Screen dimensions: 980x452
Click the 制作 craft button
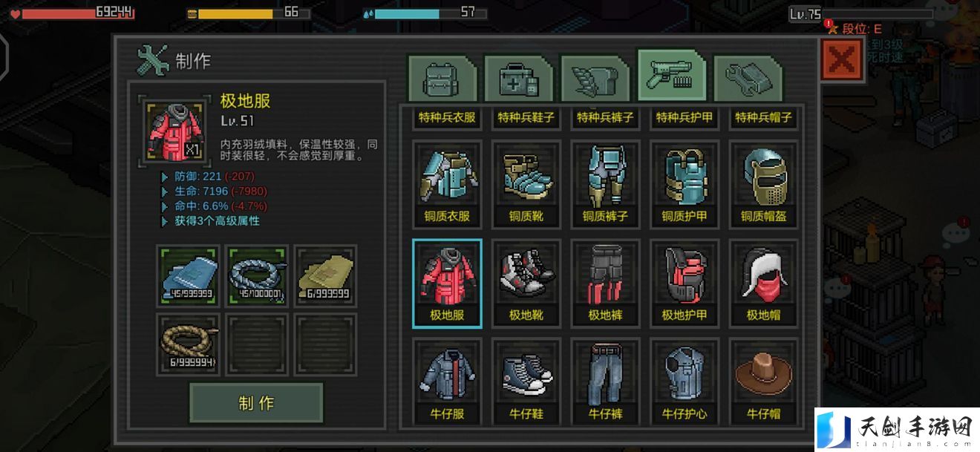click(x=256, y=403)
